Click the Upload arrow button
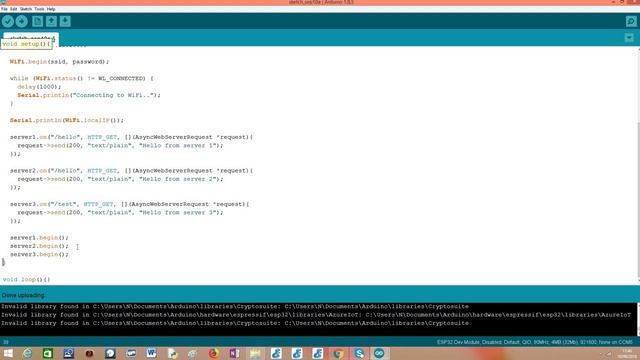This screenshot has width=640, height=360. point(22,21)
